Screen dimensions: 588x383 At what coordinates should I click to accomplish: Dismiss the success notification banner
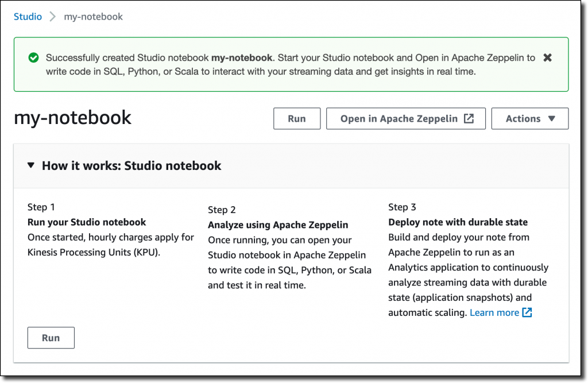coord(548,57)
